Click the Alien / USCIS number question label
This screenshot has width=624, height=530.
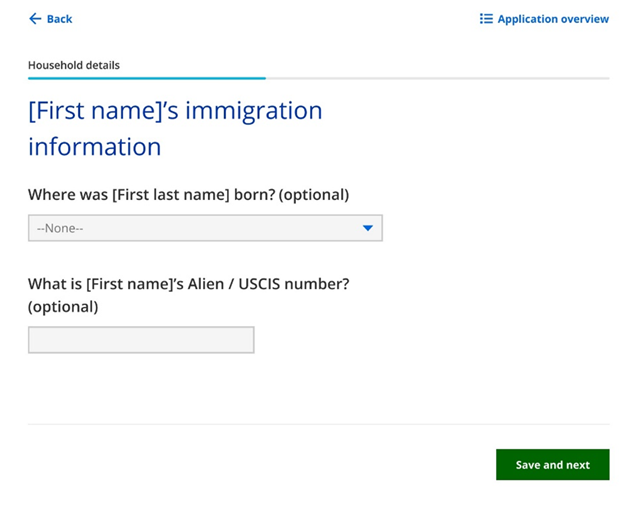point(188,284)
